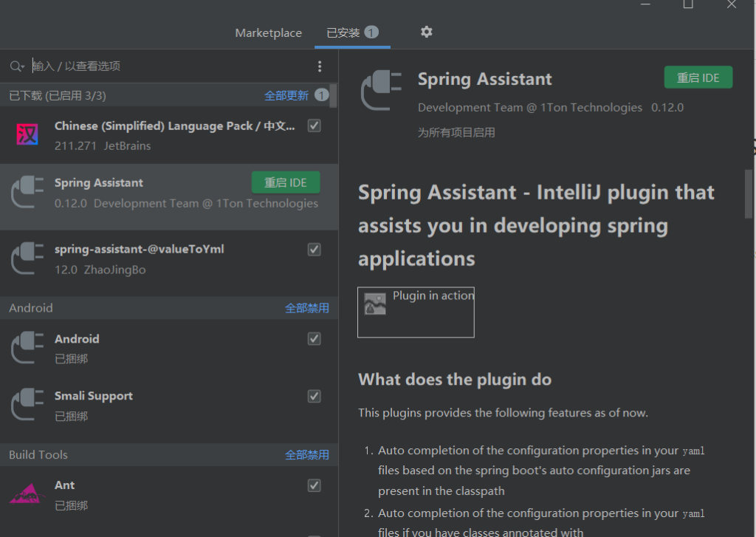Click the spring-assistant-@valueToYml plugin icon
The height and width of the screenshot is (537, 756).
(27, 259)
